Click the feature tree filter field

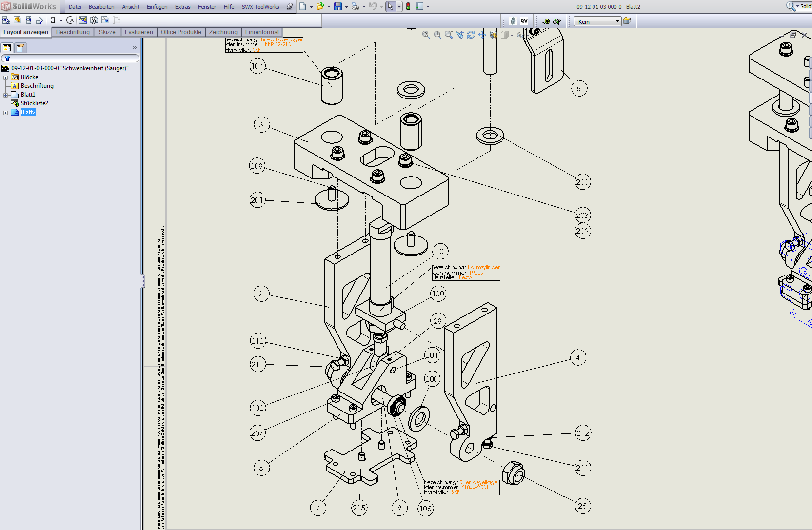point(73,59)
